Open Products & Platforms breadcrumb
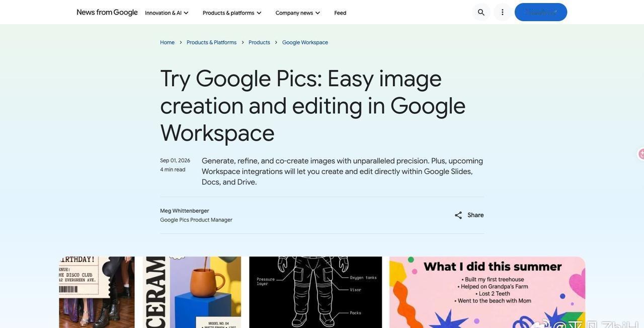Image resolution: width=644 pixels, height=328 pixels. [x=212, y=42]
